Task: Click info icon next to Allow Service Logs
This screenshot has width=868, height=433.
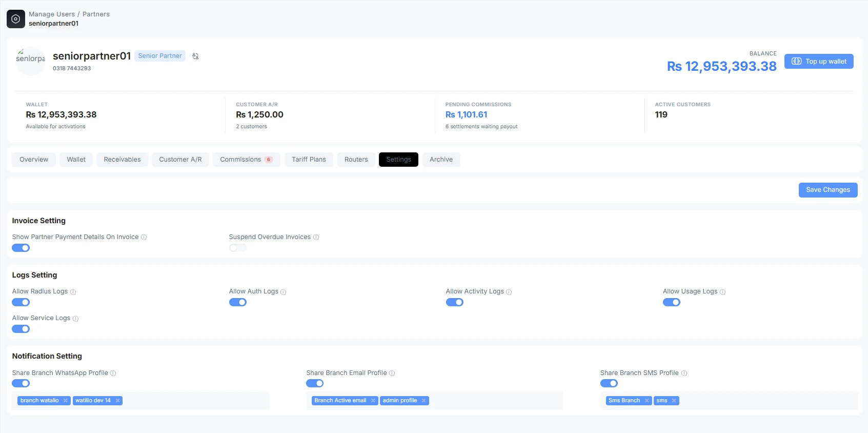Action: [x=75, y=319]
